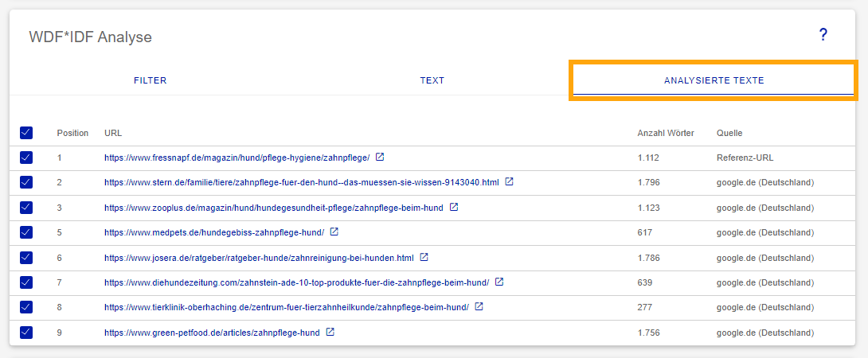
Task: Click google.de source in stern.de row
Action: click(x=765, y=182)
